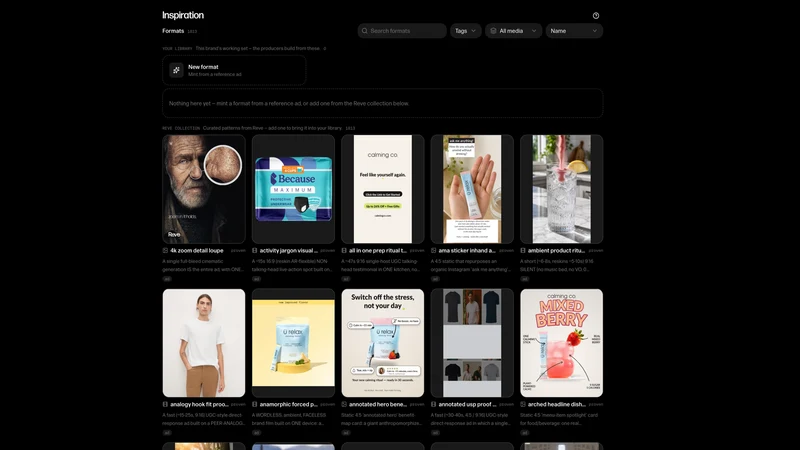Open Switch off the stress thumbnail
800x450 pixels.
(x=383, y=343)
